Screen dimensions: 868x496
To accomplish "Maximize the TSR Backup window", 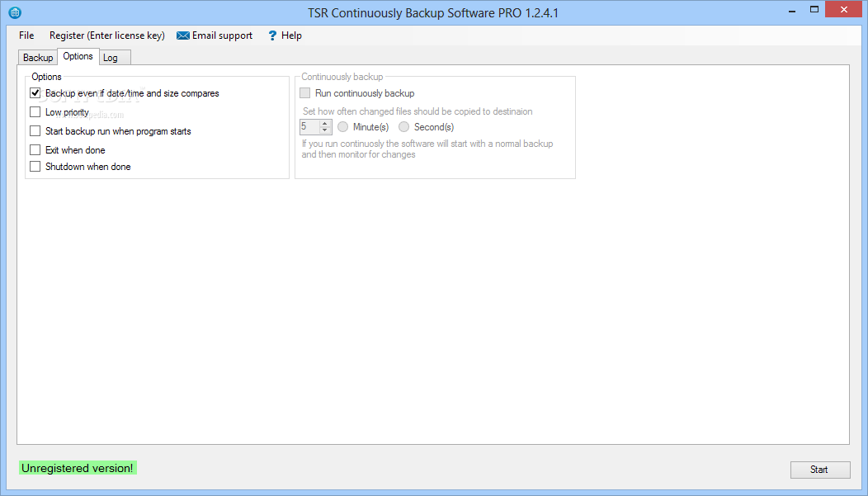I will point(814,10).
